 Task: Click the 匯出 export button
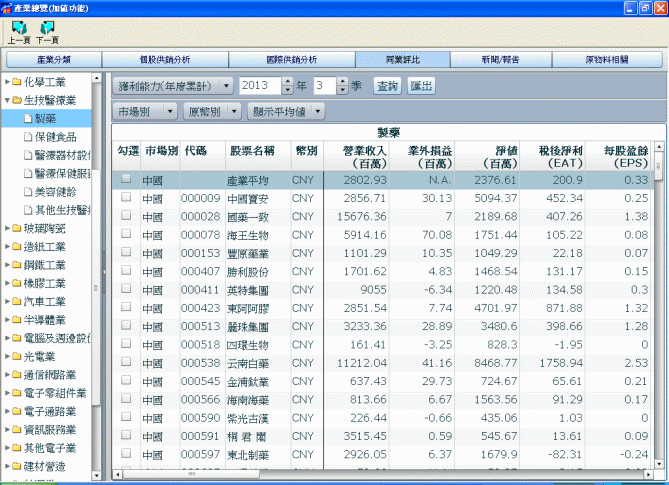[421, 86]
